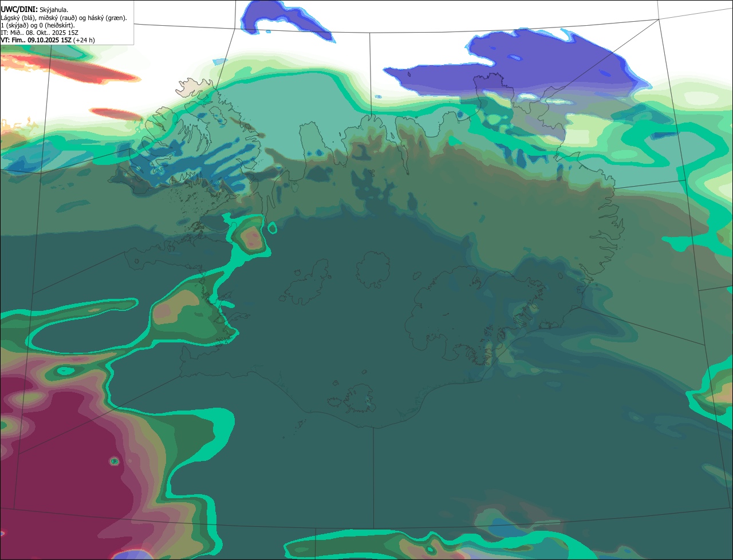The image size is (733, 560).
Task: Click the "UWC/DINI: Skýjahula." title line
Action: (x=34, y=9)
